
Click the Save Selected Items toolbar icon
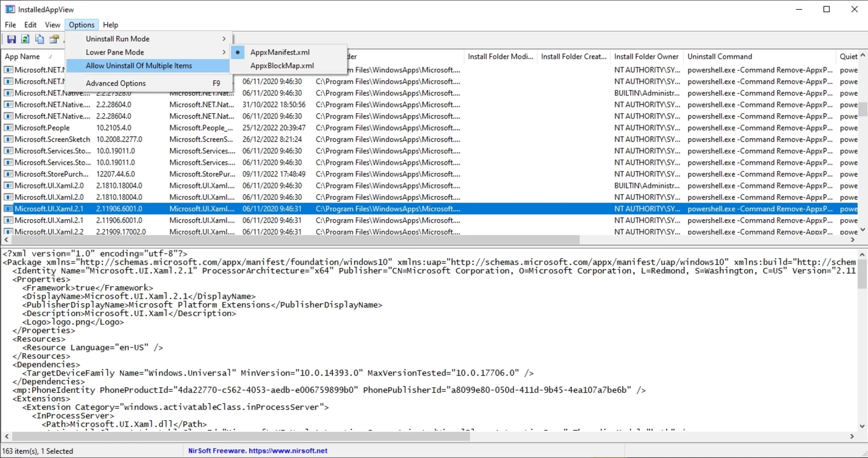11,39
